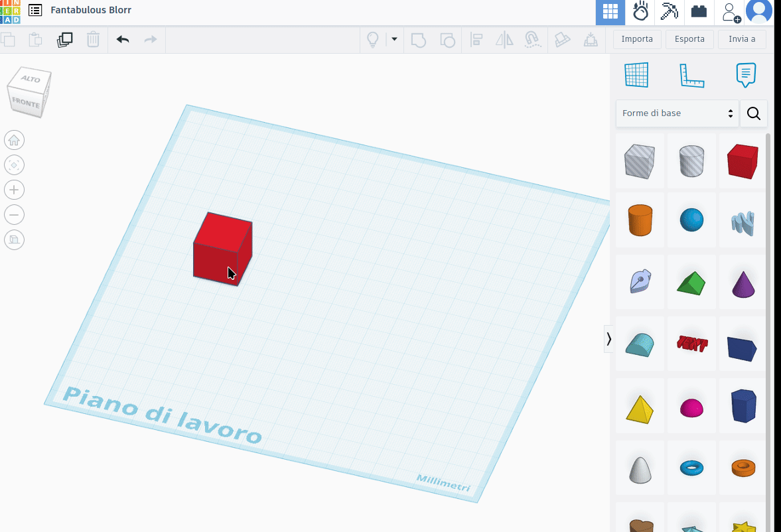
Task: Click the Millimetri grid settings label
Action: click(443, 483)
